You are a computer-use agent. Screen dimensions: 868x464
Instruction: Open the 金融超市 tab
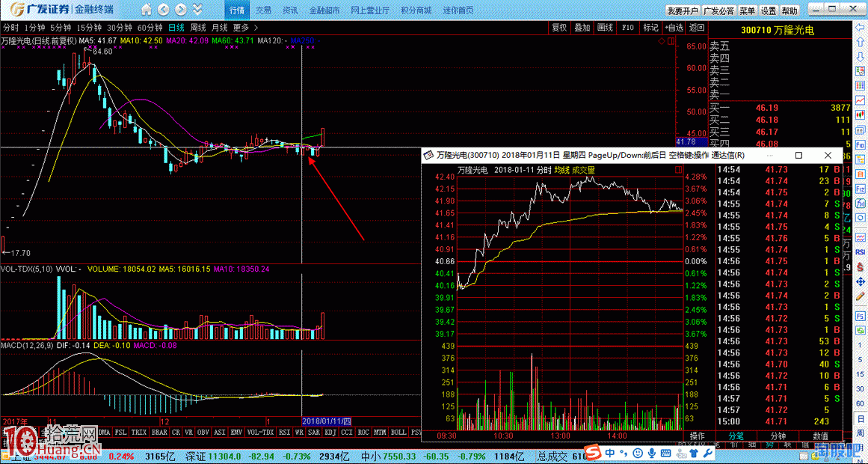click(x=324, y=10)
